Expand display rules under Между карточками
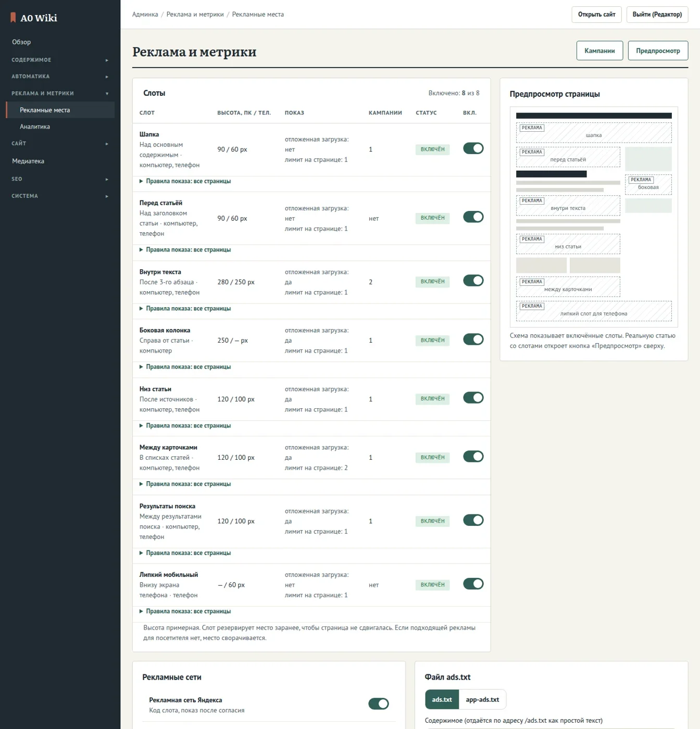 click(x=185, y=484)
